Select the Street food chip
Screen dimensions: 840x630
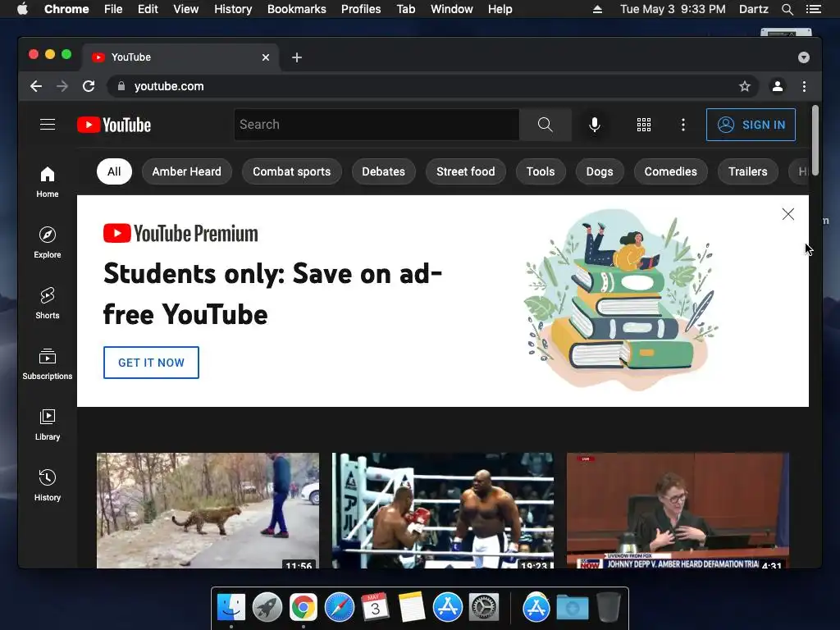[466, 171]
